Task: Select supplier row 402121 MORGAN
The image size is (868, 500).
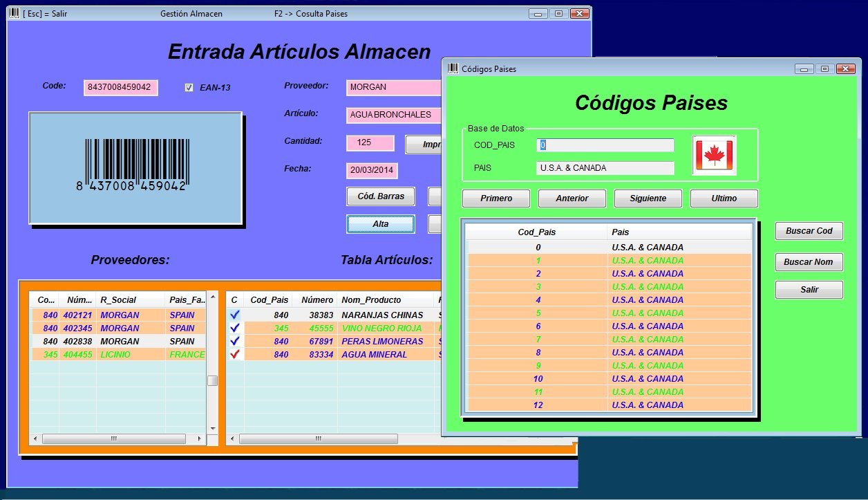Action: 118,315
